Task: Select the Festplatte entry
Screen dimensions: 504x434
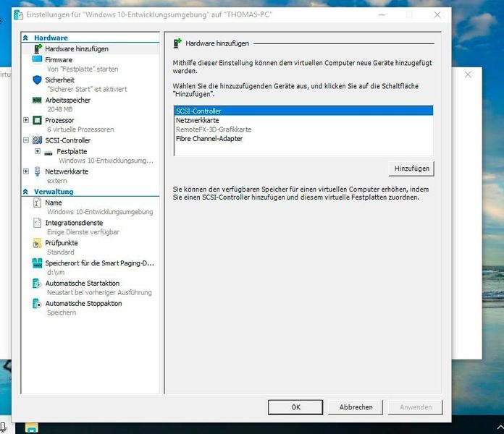Action: click(72, 151)
